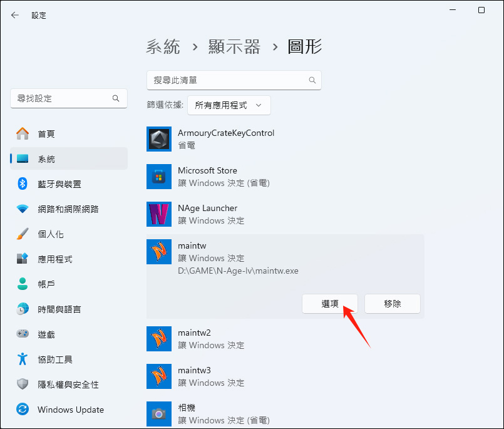Click the magnifier in 尋找設定 box
The width and height of the screenshot is (504, 429).
click(x=116, y=98)
